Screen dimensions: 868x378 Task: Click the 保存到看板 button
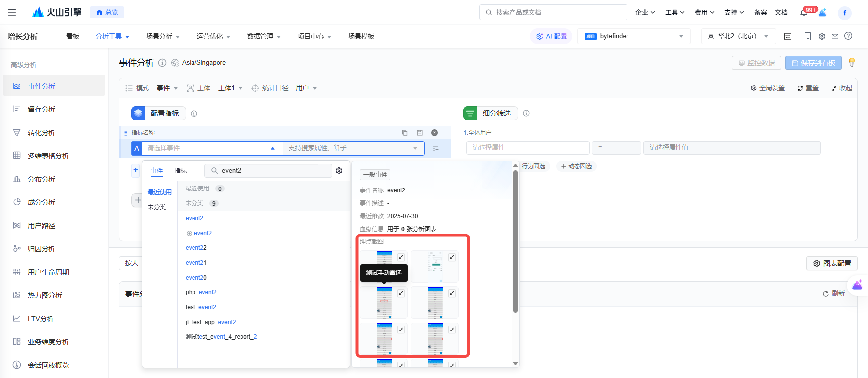point(813,63)
